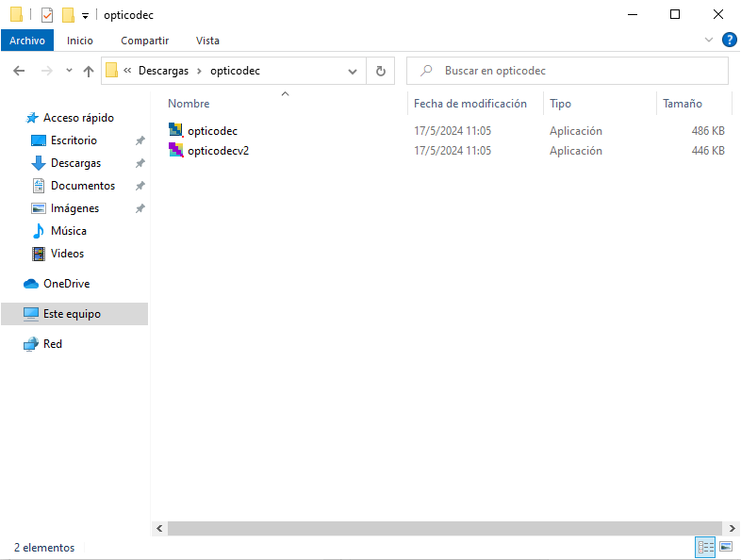Switch to the Vista tab
The width and height of the screenshot is (741, 560).
click(207, 41)
